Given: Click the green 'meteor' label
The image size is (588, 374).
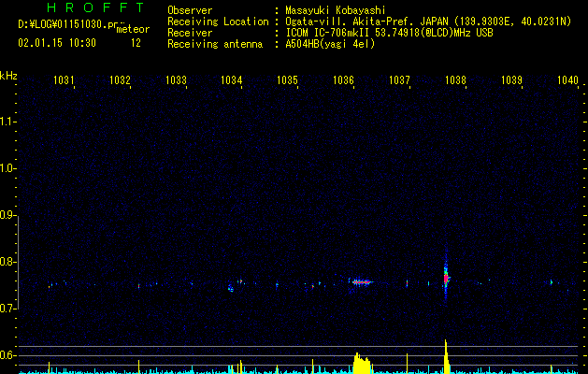Looking at the screenshot, I should (x=133, y=29).
